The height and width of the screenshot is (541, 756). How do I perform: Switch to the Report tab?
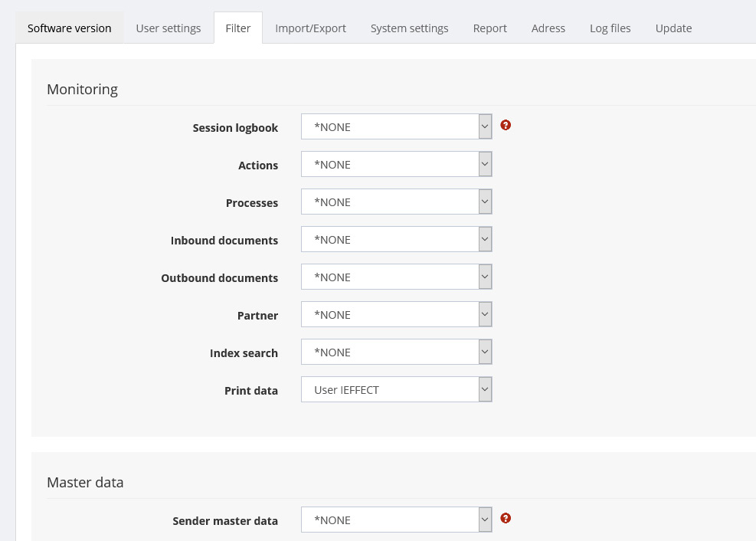click(489, 28)
